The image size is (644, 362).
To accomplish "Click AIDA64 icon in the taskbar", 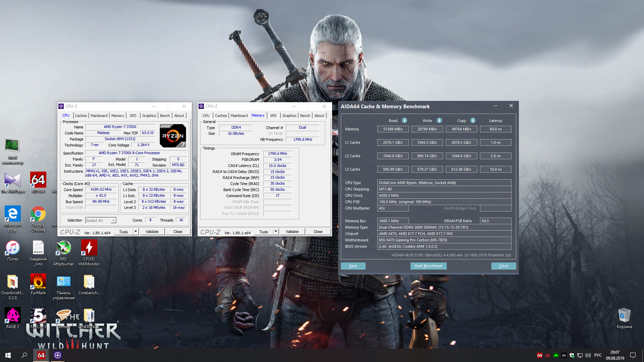I will tap(41, 355).
